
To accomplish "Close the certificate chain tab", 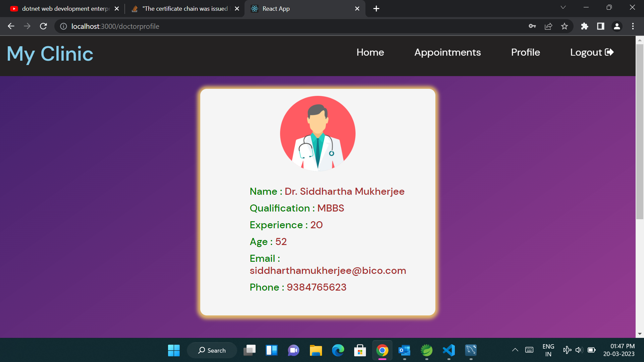I will pos(237,9).
